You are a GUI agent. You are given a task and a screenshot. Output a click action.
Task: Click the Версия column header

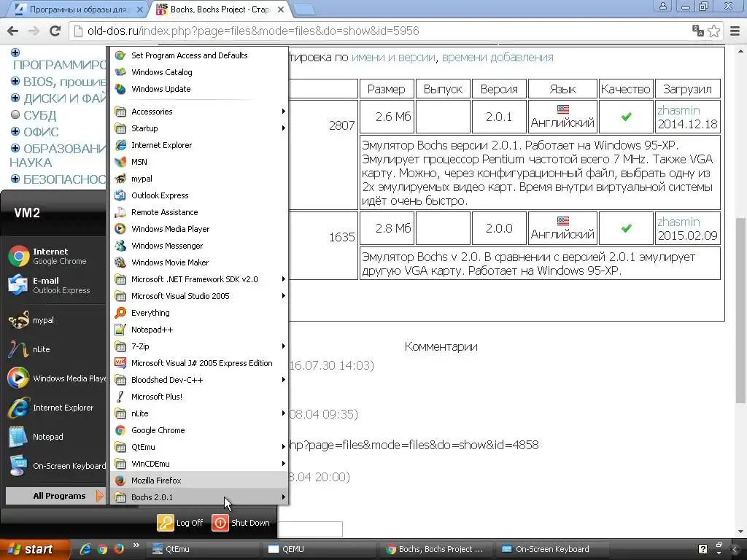tap(499, 89)
